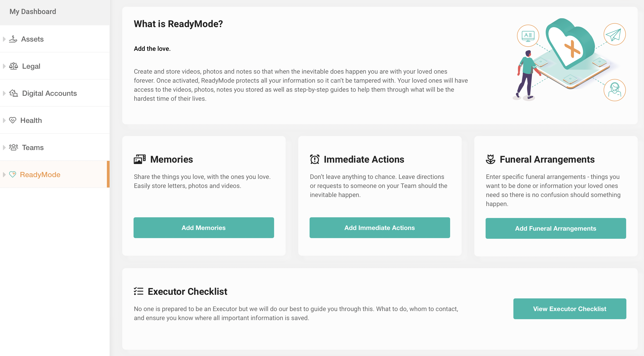The image size is (644, 356).
Task: Click the Memories photo gallery icon
Action: [x=139, y=159]
